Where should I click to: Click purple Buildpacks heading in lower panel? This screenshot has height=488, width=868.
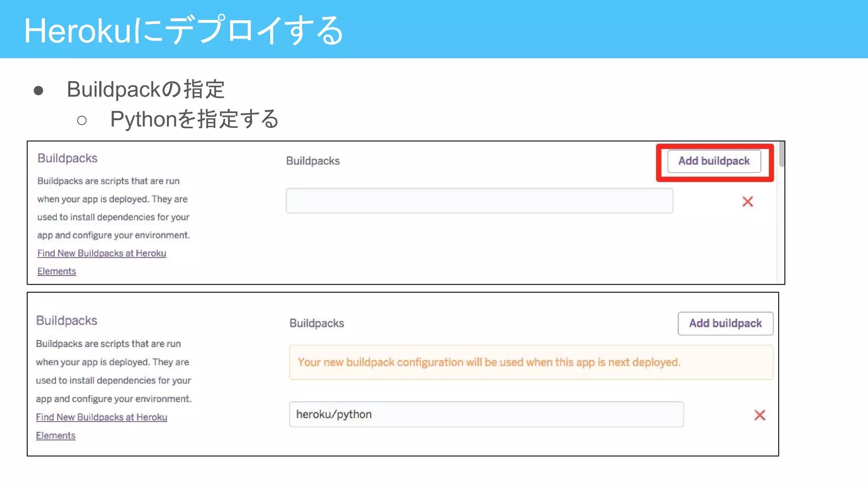click(x=67, y=320)
